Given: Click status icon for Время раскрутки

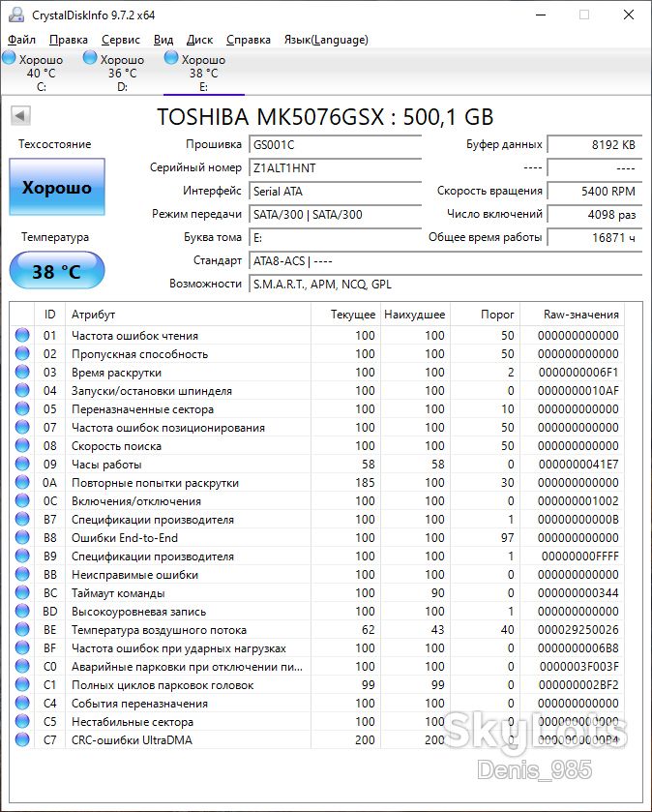Looking at the screenshot, I should pyautogui.click(x=22, y=372).
